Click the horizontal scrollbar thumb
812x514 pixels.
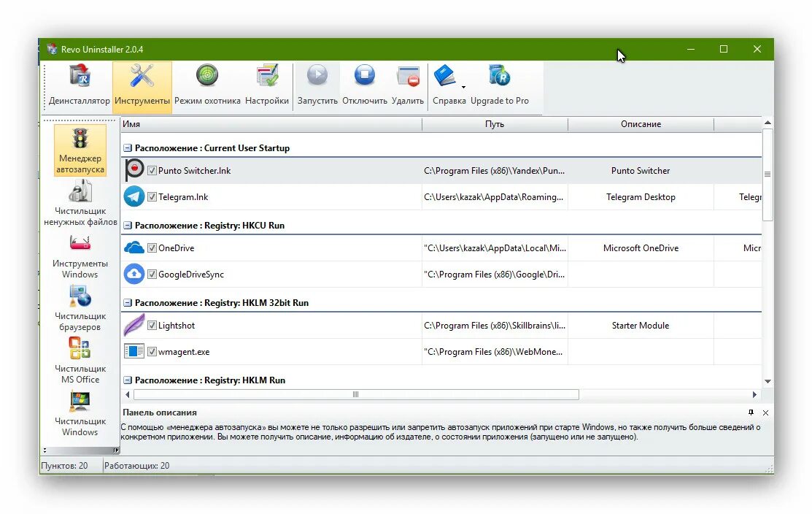pyautogui.click(x=356, y=394)
